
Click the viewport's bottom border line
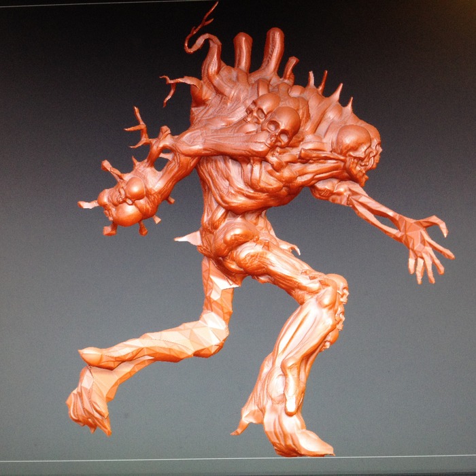point(238,458)
